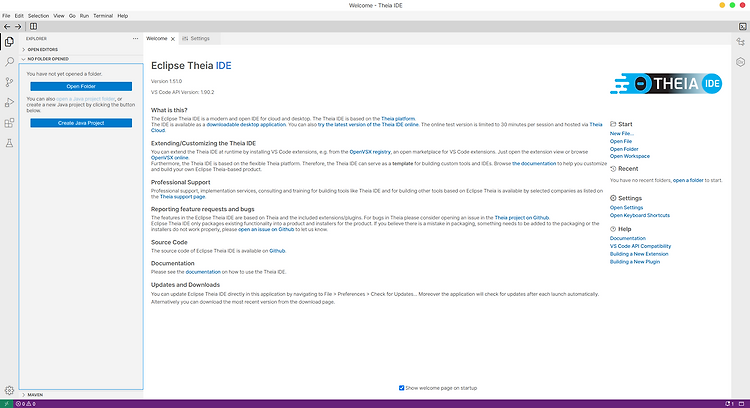Image resolution: width=750 pixels, height=408 pixels.
Task: Open the Run and Debug view icon
Action: tap(9, 102)
